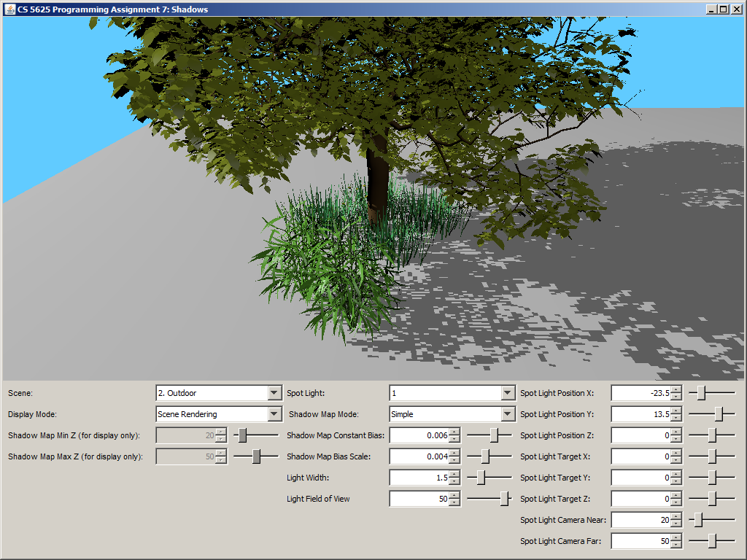Increase Spot Light Camera Far with up arrow
Image resolution: width=747 pixels, height=560 pixels.
pyautogui.click(x=676, y=537)
